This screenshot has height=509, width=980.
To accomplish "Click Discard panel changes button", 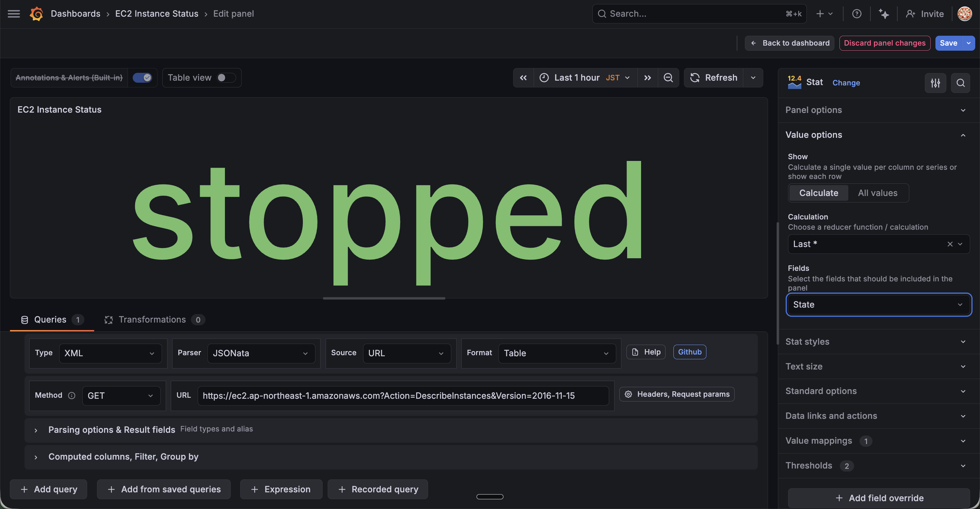I will coord(884,43).
